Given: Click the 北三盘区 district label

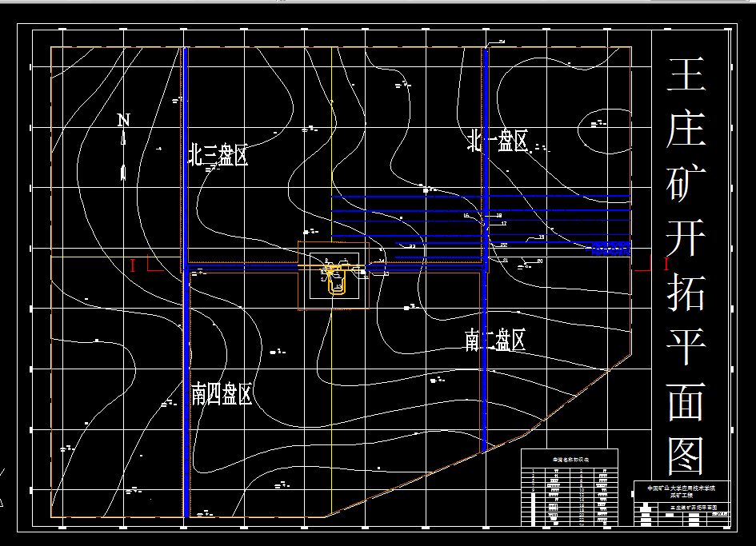Looking at the screenshot, I should 218,154.
